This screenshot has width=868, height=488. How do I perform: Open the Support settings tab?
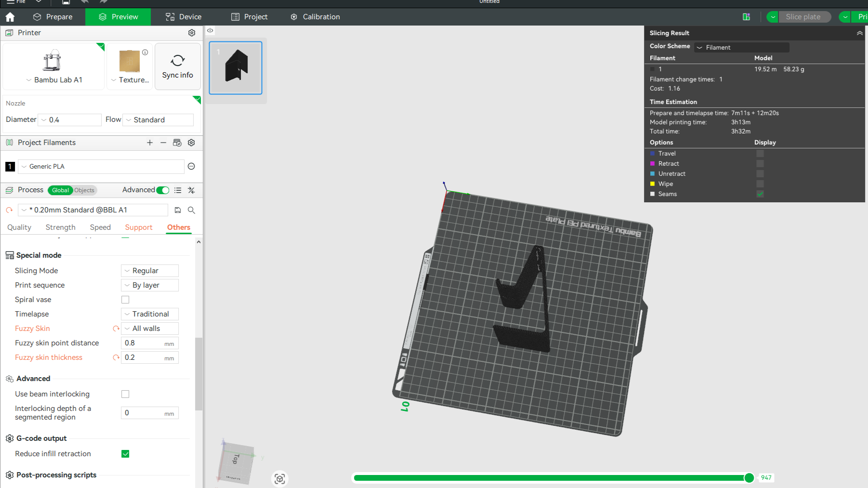(139, 227)
